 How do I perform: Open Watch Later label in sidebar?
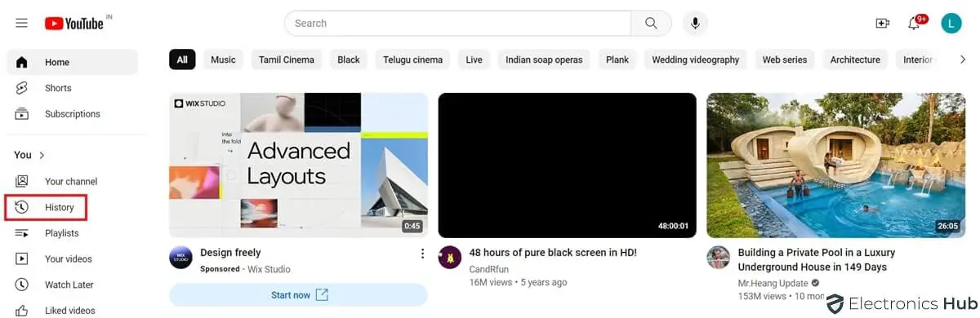pyautogui.click(x=69, y=285)
